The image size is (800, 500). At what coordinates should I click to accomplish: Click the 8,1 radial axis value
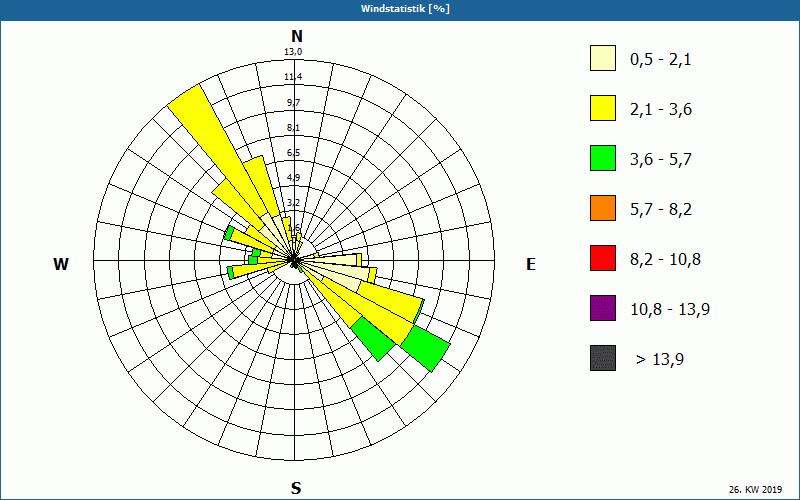[293, 128]
